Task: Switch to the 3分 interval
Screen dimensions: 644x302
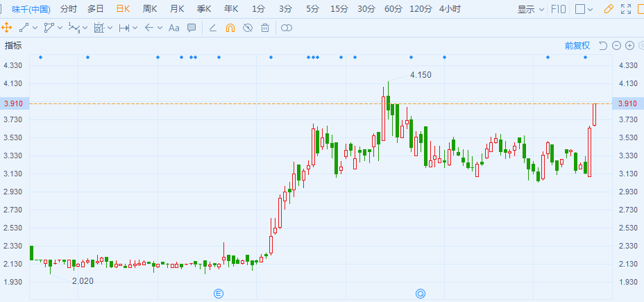Action: (285, 9)
